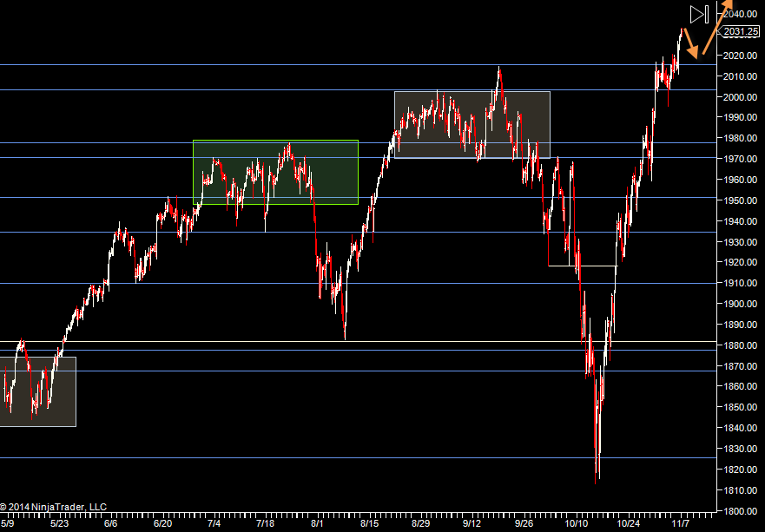Screen dimensions: 765x532
Task: Click the 1940.00 price axis label
Action: click(x=741, y=221)
